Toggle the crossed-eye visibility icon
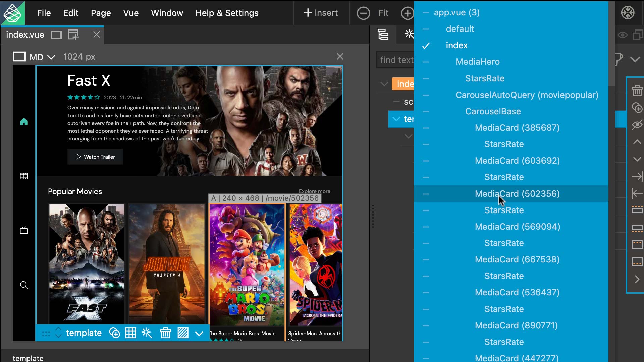Image resolution: width=644 pixels, height=362 pixels. tap(637, 125)
